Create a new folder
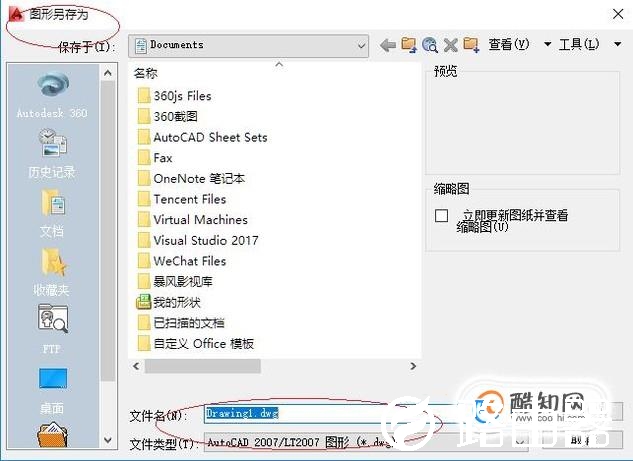Screen dimensions: 633x461 point(472,45)
